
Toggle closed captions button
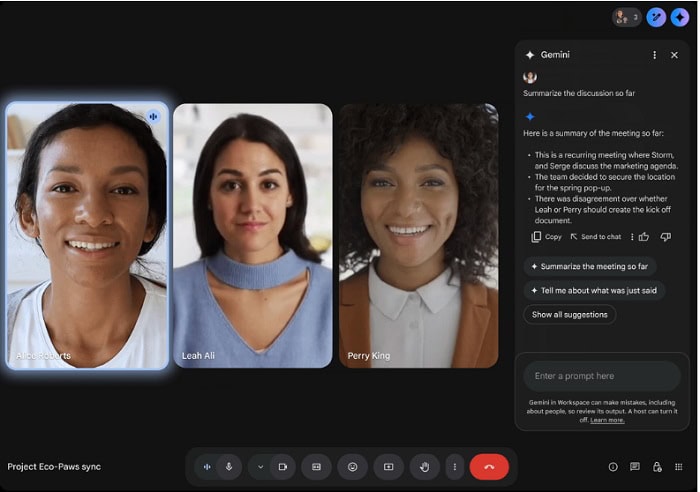(x=316, y=467)
